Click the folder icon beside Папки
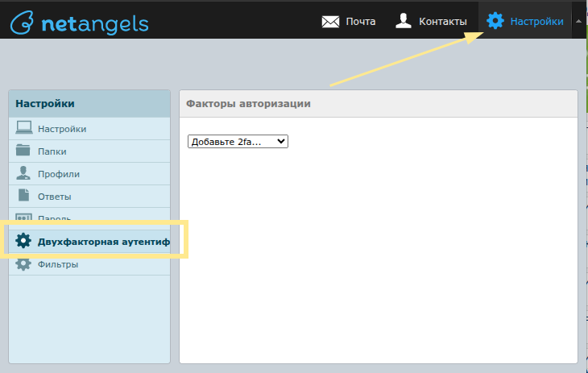The image size is (588, 373). coord(23,151)
